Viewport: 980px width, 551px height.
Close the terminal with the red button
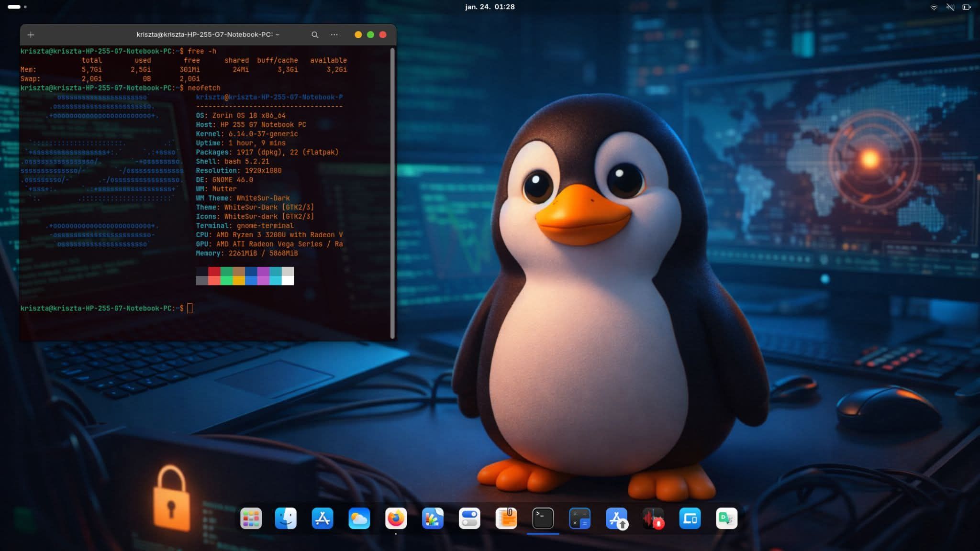coord(383,35)
